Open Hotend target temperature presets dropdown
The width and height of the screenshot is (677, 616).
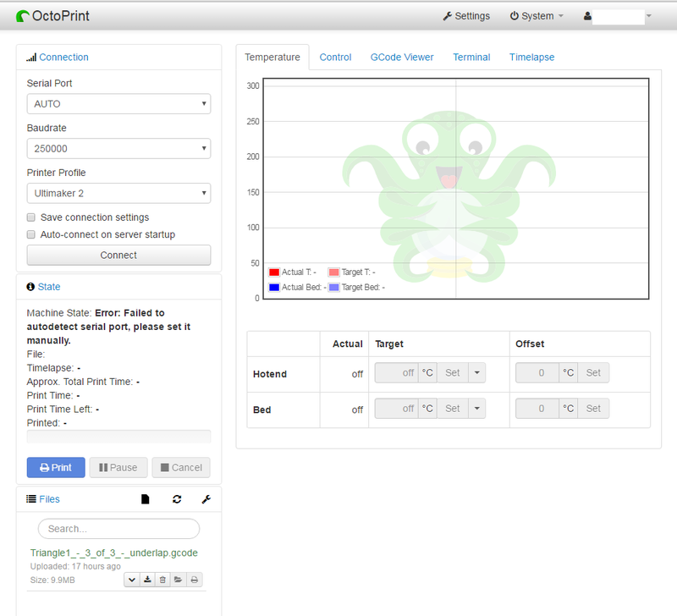476,373
